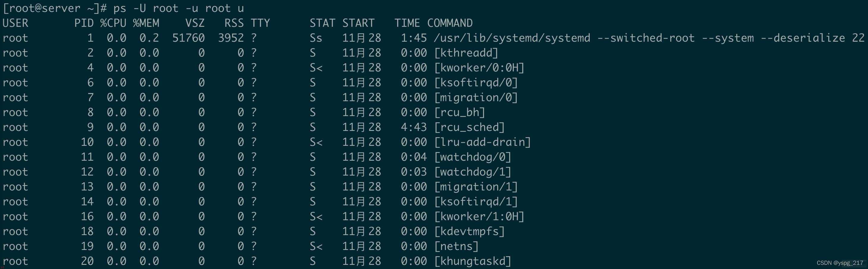The width and height of the screenshot is (868, 269).
Task: Click the [khungtaskd] process name
Action: (x=473, y=261)
